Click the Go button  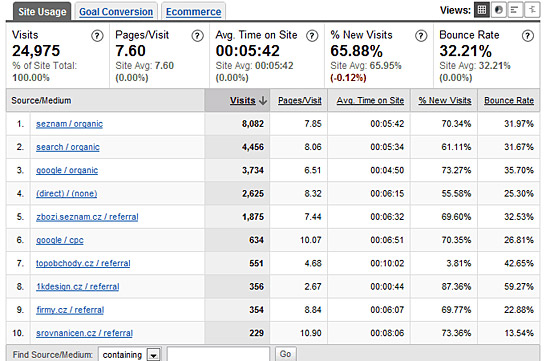(x=285, y=354)
